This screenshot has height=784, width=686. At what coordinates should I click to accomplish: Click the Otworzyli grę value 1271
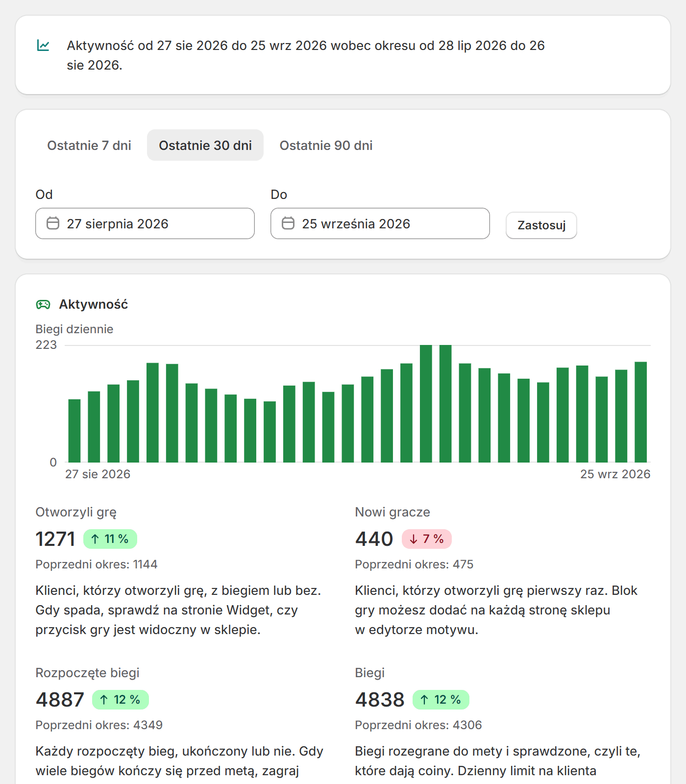(x=55, y=539)
